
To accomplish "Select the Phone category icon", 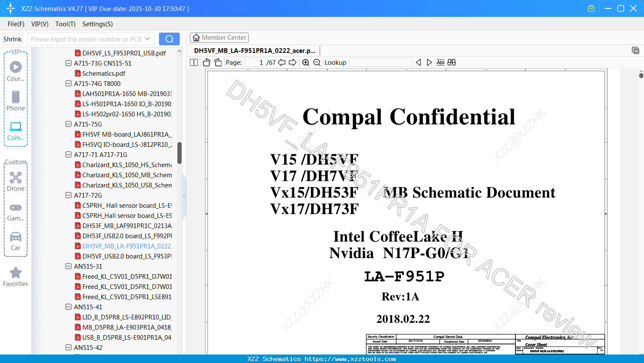I will click(16, 101).
